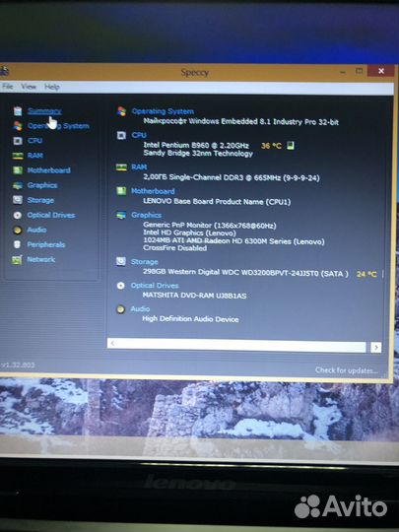Click the Network icon in sidebar
The height and width of the screenshot is (532, 399).
coord(17,259)
